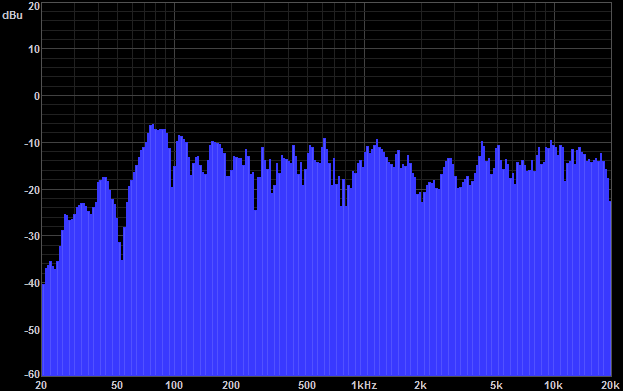Click the -50 level axis label
623x391 pixels.
(32, 330)
